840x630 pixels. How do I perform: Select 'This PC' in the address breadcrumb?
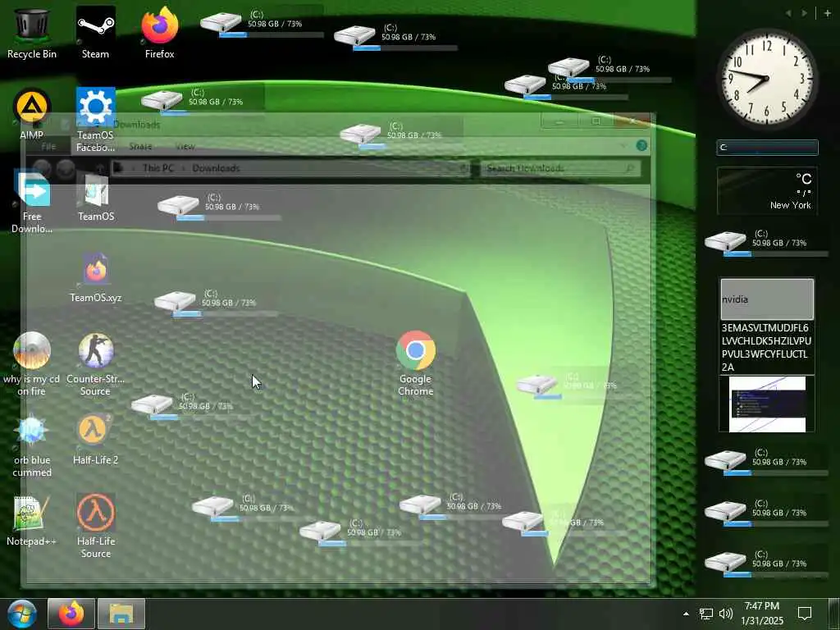[x=158, y=168]
